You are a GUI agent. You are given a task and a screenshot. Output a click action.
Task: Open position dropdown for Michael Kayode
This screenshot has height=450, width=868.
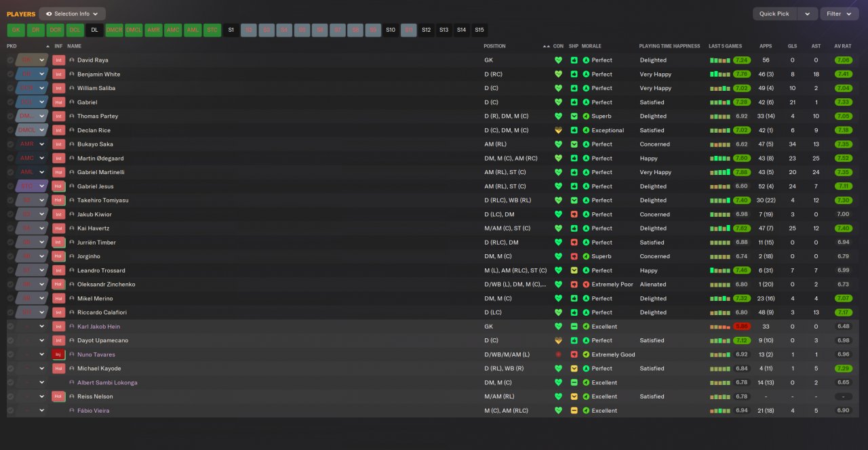click(x=41, y=369)
